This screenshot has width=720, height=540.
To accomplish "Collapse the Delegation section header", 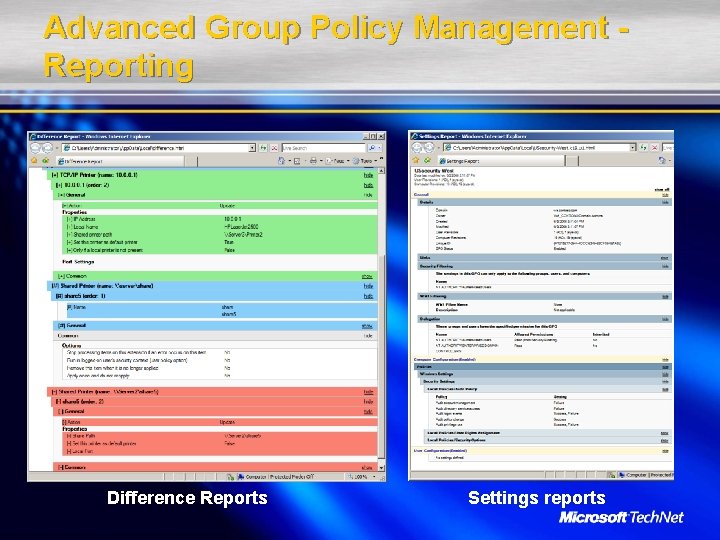I will click(x=545, y=319).
